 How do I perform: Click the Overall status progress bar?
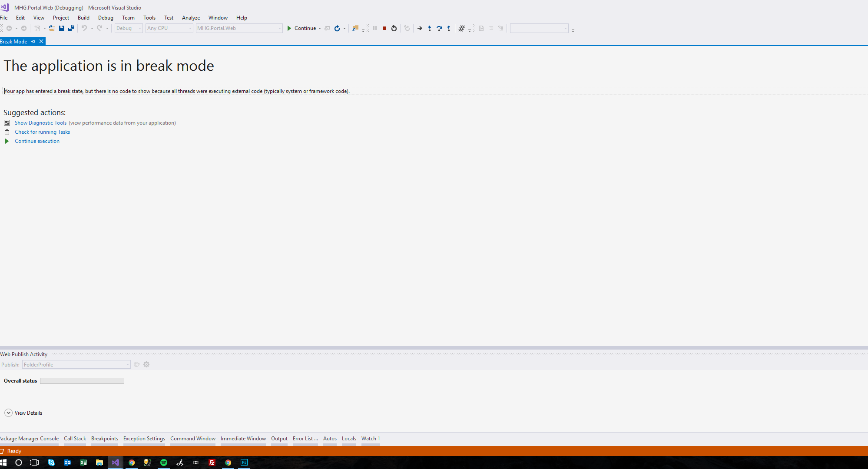pyautogui.click(x=82, y=380)
